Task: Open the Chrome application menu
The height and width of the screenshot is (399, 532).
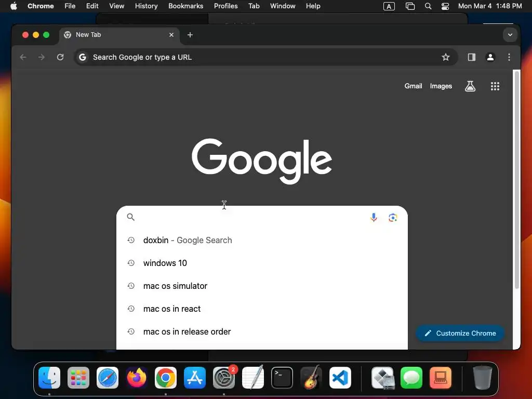Action: coord(41,6)
